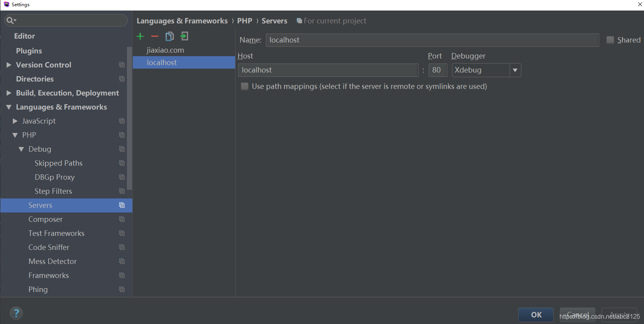Collapse the Languages & Frameworks node
This screenshot has width=644, height=324.
pos(9,107)
